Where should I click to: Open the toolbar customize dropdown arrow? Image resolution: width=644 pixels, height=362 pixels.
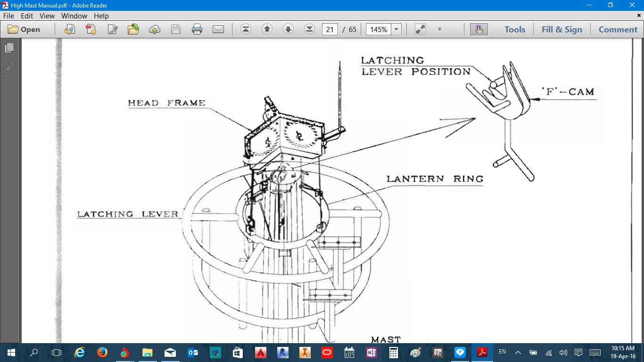tap(439, 29)
